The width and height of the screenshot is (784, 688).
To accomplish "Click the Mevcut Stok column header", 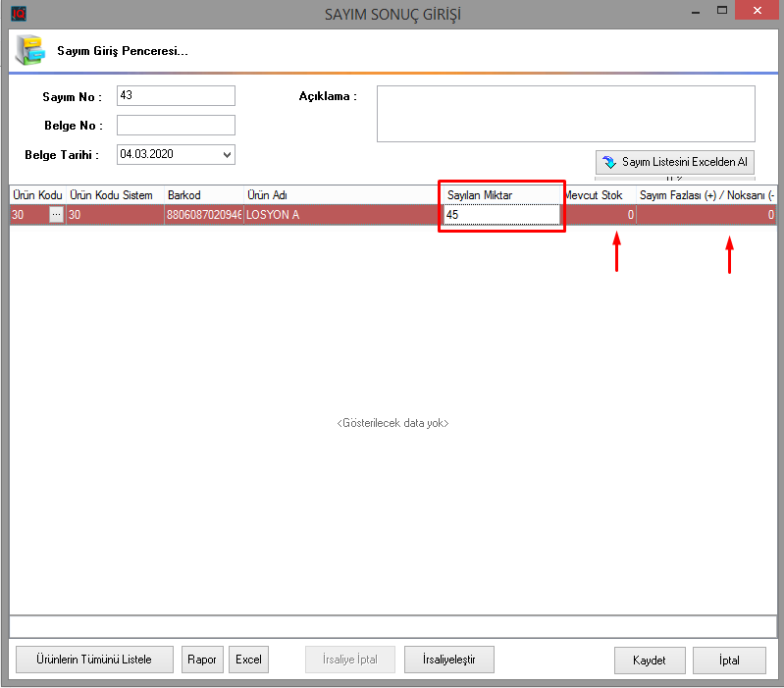I will point(598,195).
